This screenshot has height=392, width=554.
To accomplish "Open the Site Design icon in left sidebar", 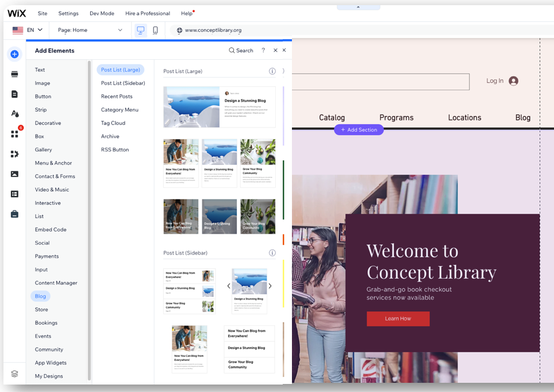I will tap(14, 113).
